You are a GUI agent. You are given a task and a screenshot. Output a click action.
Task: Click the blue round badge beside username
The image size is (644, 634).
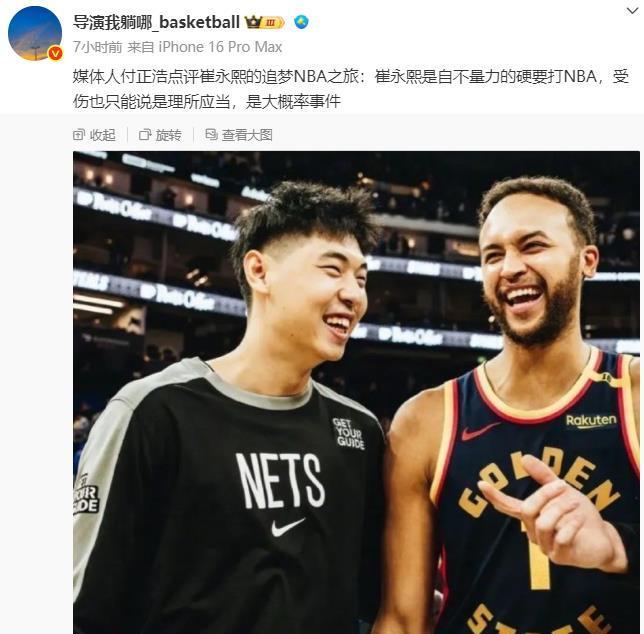[x=301, y=22]
